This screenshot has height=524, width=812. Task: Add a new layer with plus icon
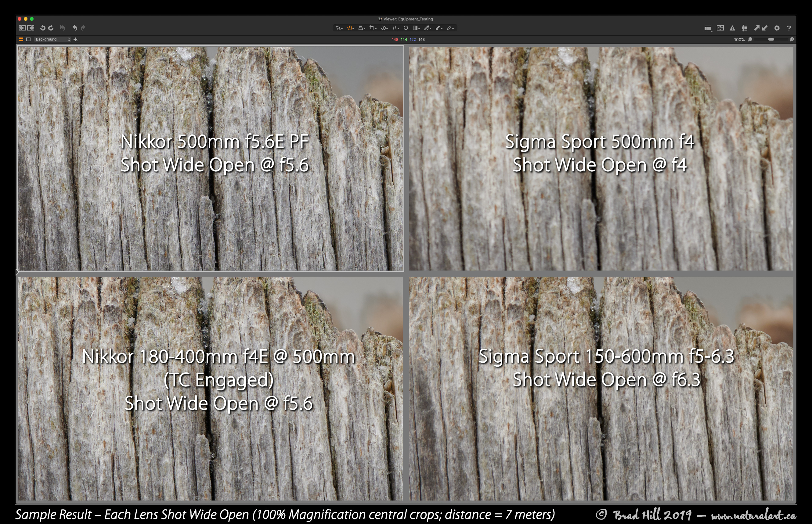pos(76,39)
